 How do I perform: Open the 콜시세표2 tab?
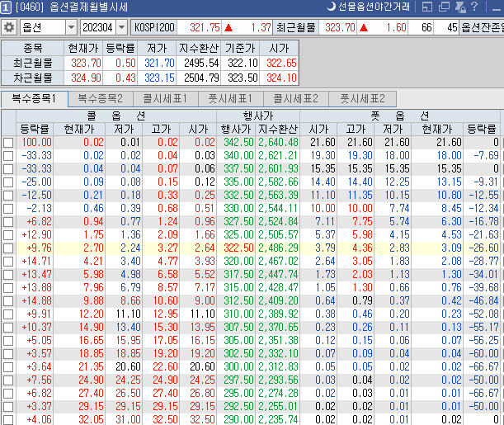point(295,99)
